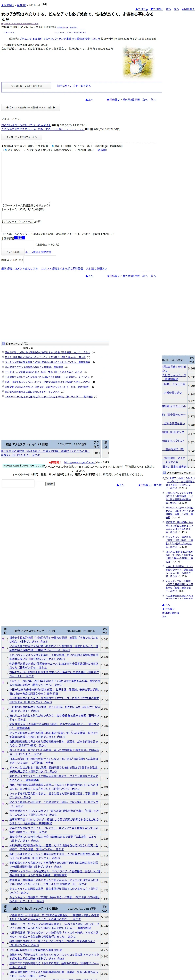Viewport: 196px width, 980px height.
Task: Click the コメント投稿 submit button
Action: pos(13,252)
